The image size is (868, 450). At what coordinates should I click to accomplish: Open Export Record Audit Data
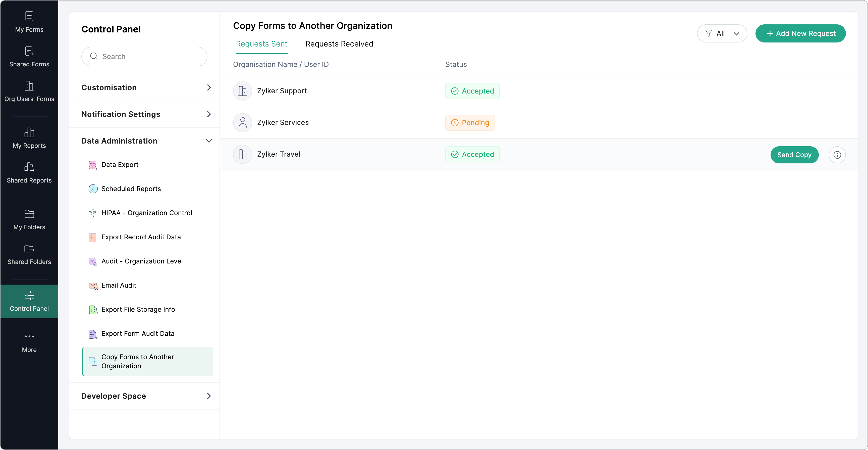point(141,237)
